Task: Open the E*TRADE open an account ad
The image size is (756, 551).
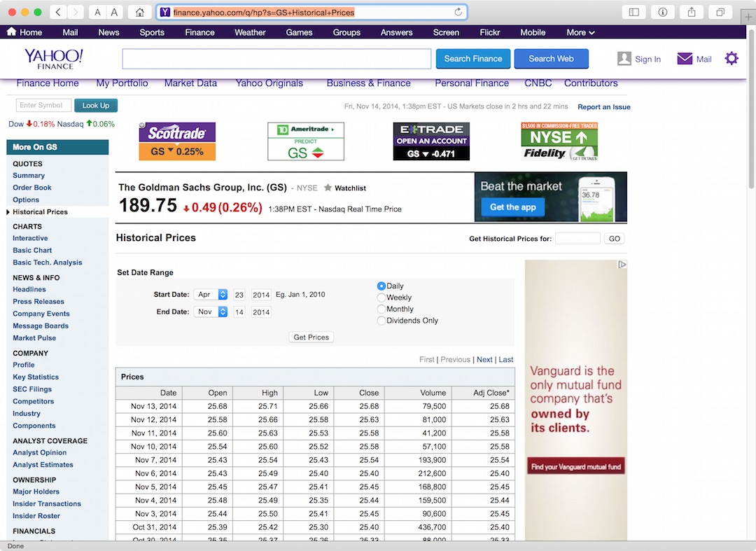Action: tap(431, 141)
